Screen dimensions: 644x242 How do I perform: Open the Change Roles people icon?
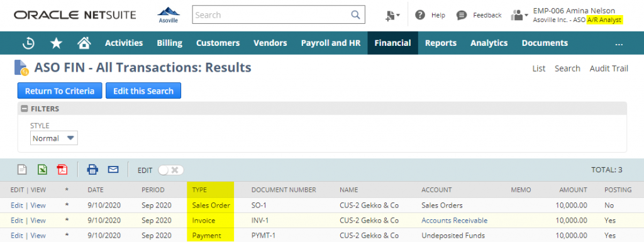coord(519,15)
